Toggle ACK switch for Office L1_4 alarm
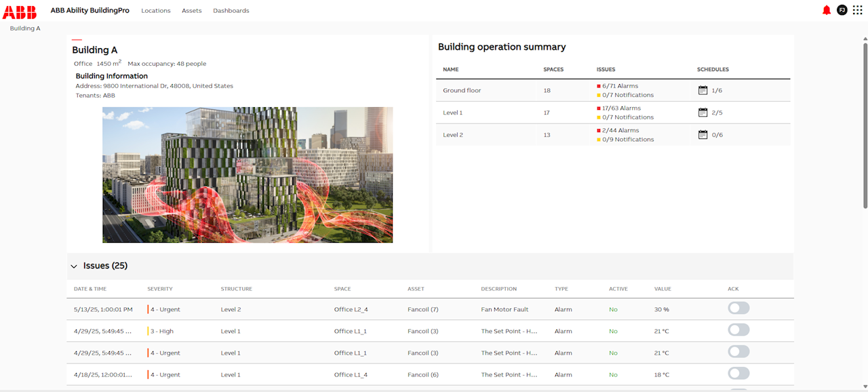 (738, 374)
